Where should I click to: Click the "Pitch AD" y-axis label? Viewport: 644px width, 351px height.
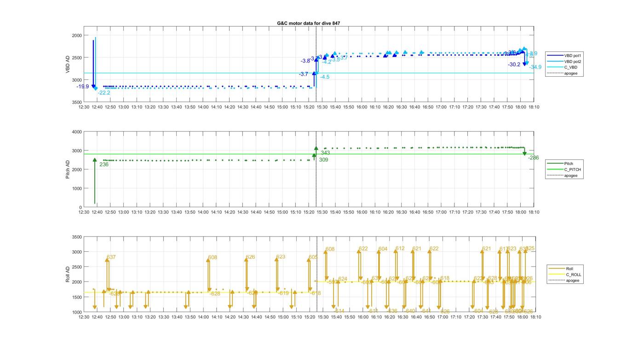click(x=68, y=170)
